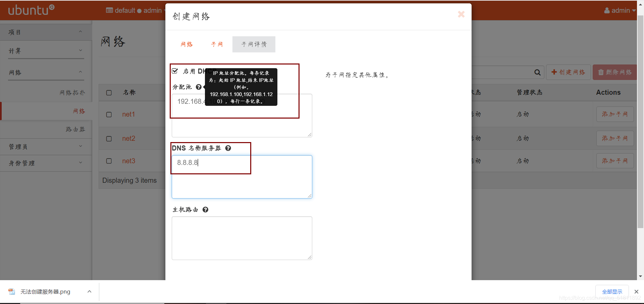The image size is (644, 304).
Task: Click the default project icon in top bar
Action: click(x=109, y=10)
